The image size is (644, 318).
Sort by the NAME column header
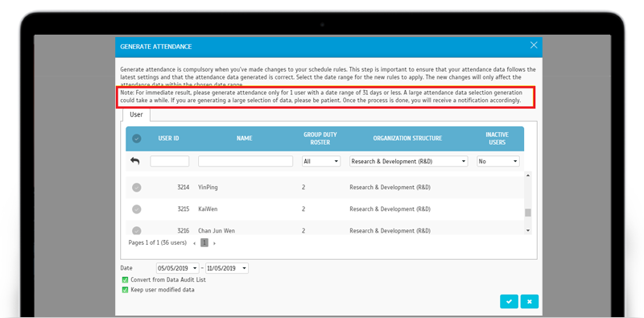[245, 138]
